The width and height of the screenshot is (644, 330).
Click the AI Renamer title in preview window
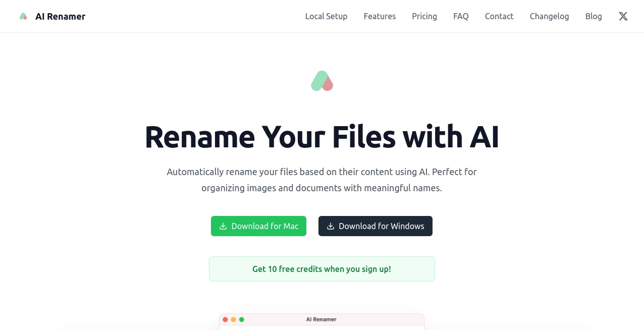(321, 319)
